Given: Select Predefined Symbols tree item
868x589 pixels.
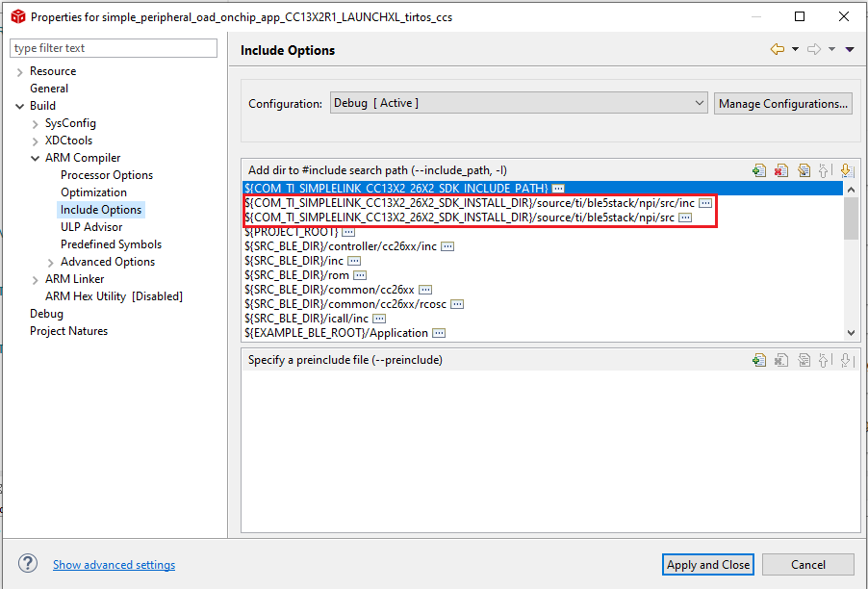Looking at the screenshot, I should click(112, 244).
